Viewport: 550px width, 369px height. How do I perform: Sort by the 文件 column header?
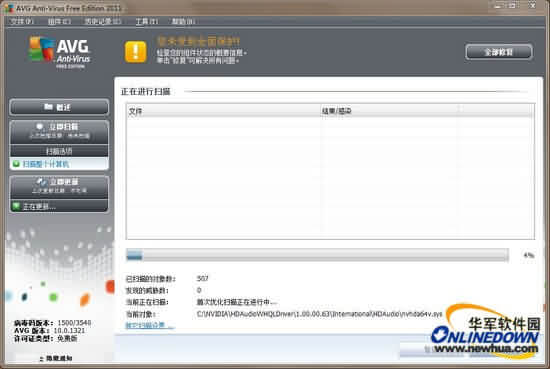tap(223, 111)
